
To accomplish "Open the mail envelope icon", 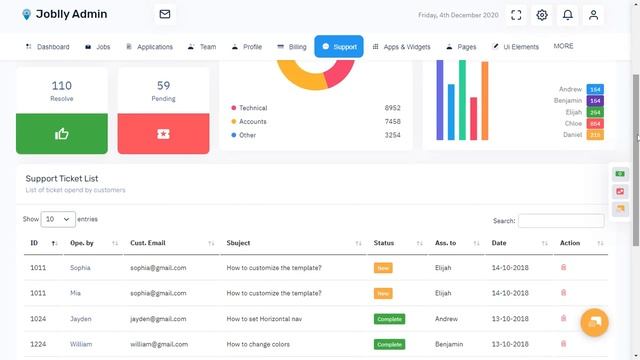I will pyautogui.click(x=165, y=14).
